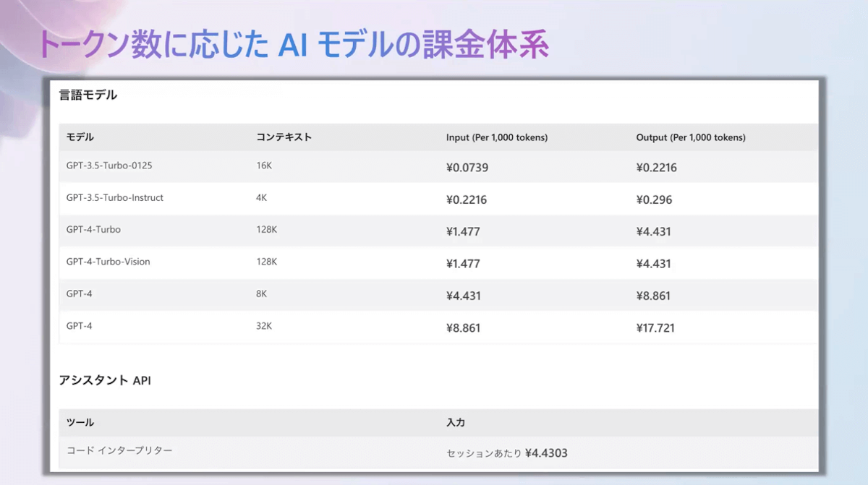Click GPT-4 8K input price ¥4.431
The width and height of the screenshot is (868, 485).
[464, 296]
